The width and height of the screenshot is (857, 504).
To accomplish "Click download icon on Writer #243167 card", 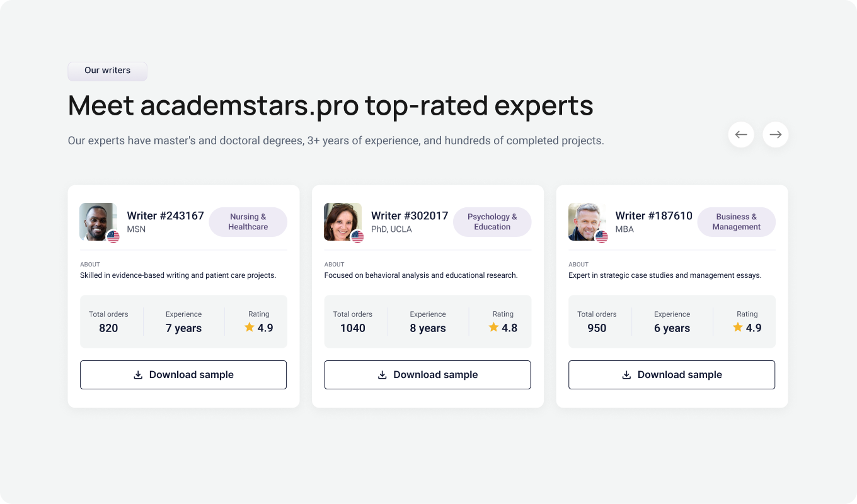I will click(x=139, y=375).
